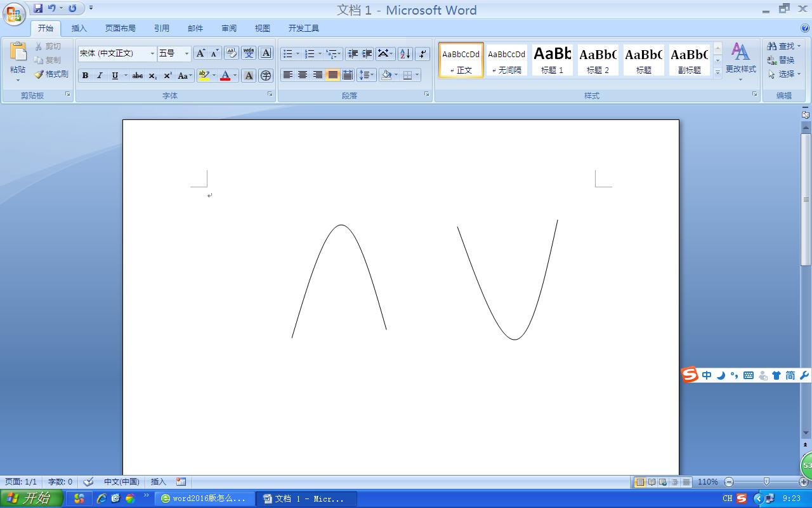
Task: Go to the 引用 tab
Action: (x=162, y=29)
